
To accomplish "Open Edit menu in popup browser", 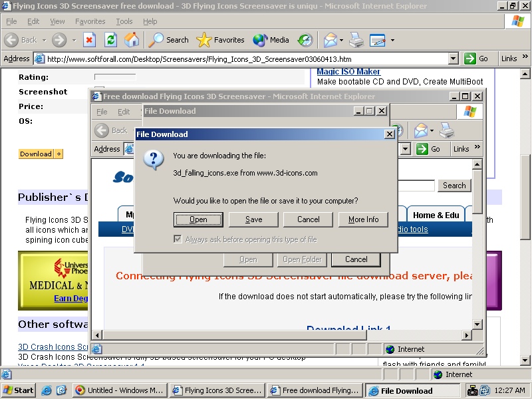I will coord(124,112).
